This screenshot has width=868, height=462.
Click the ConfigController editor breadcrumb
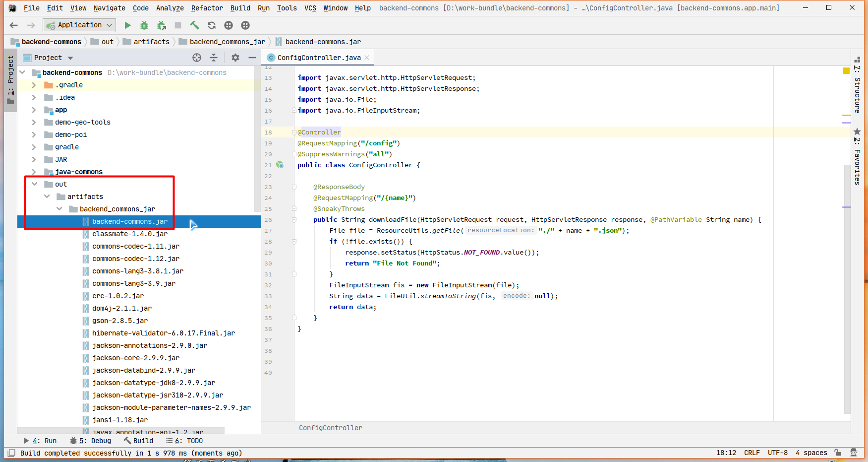point(330,428)
